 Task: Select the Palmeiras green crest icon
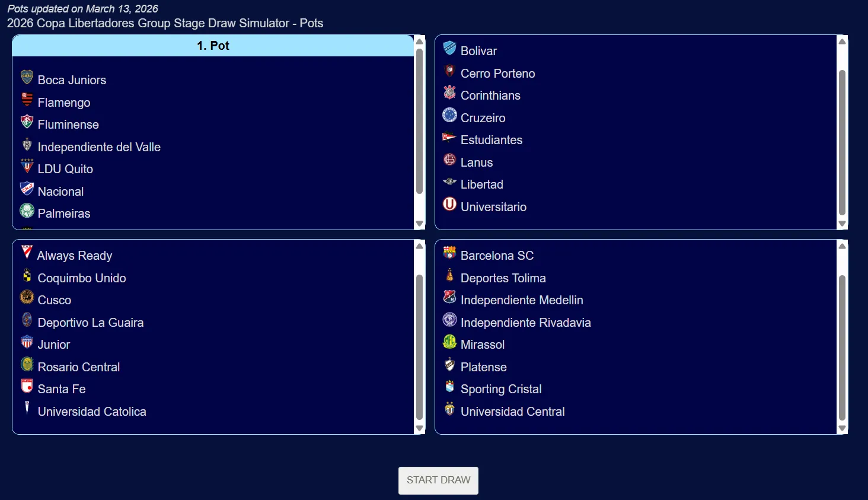click(27, 211)
